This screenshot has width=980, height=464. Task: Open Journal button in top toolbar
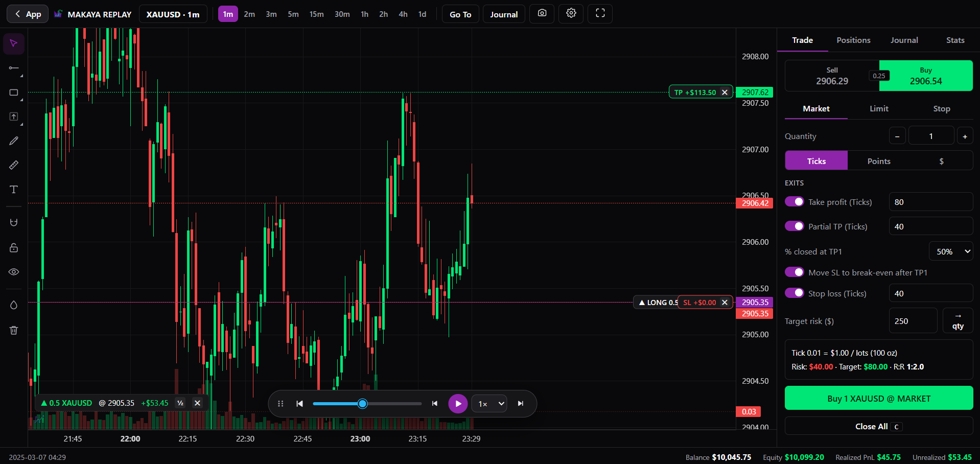click(x=504, y=14)
